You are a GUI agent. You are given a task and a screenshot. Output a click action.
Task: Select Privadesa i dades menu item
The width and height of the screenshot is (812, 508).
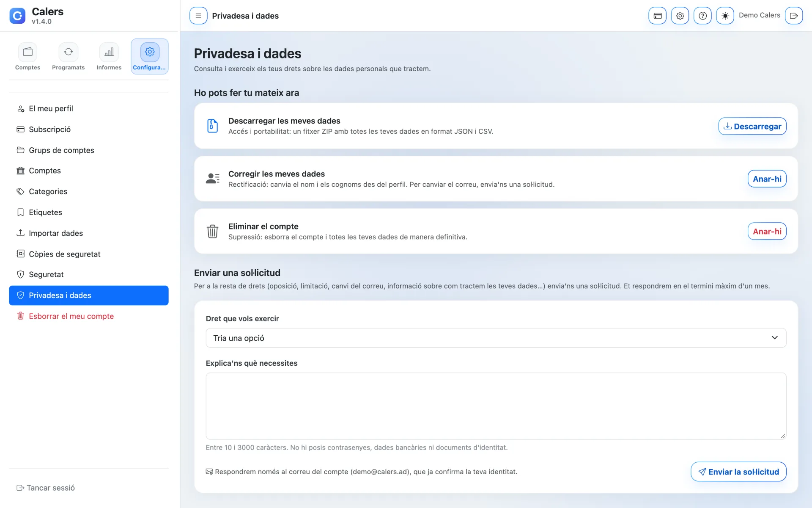[x=89, y=295]
